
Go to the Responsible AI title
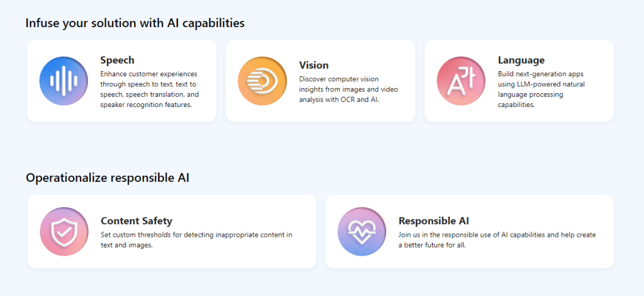[433, 221]
